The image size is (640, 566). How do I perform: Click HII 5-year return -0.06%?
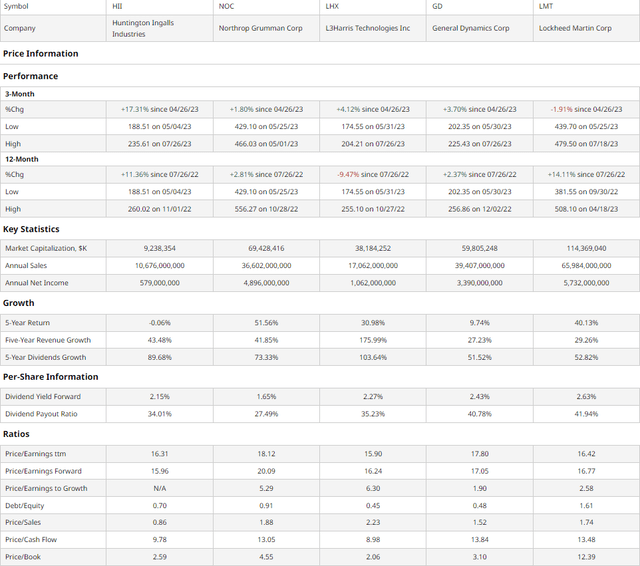tap(160, 323)
